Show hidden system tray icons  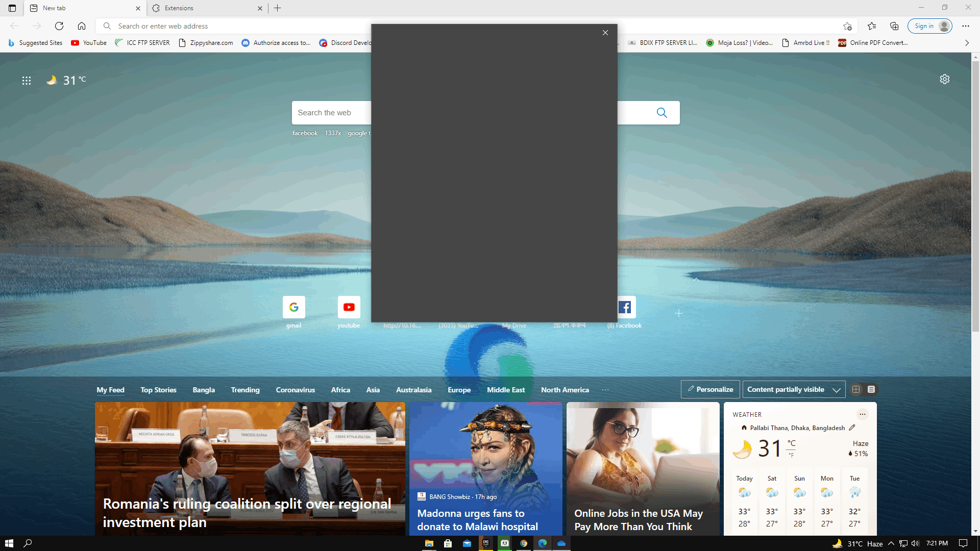pyautogui.click(x=891, y=543)
